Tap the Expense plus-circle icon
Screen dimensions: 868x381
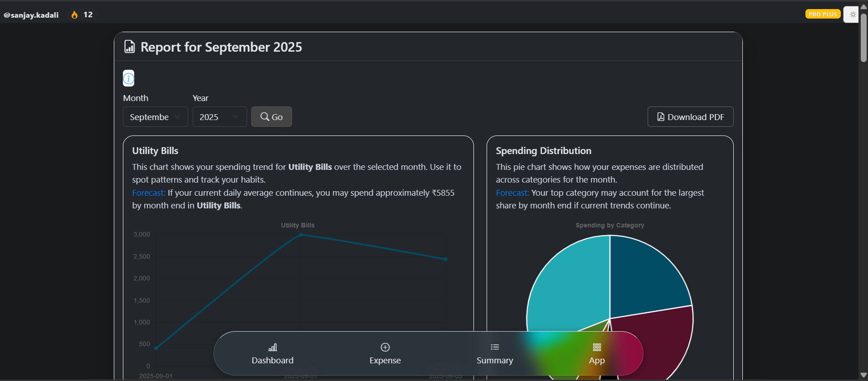[x=385, y=347]
